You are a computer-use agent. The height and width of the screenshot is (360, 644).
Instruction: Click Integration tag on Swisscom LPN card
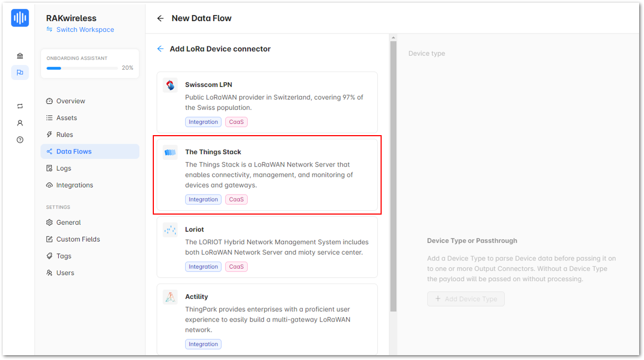pos(204,122)
